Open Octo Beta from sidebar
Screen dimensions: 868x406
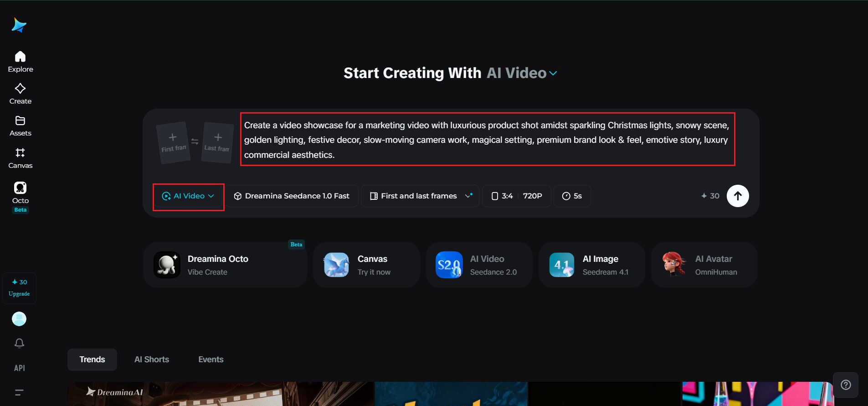20,197
